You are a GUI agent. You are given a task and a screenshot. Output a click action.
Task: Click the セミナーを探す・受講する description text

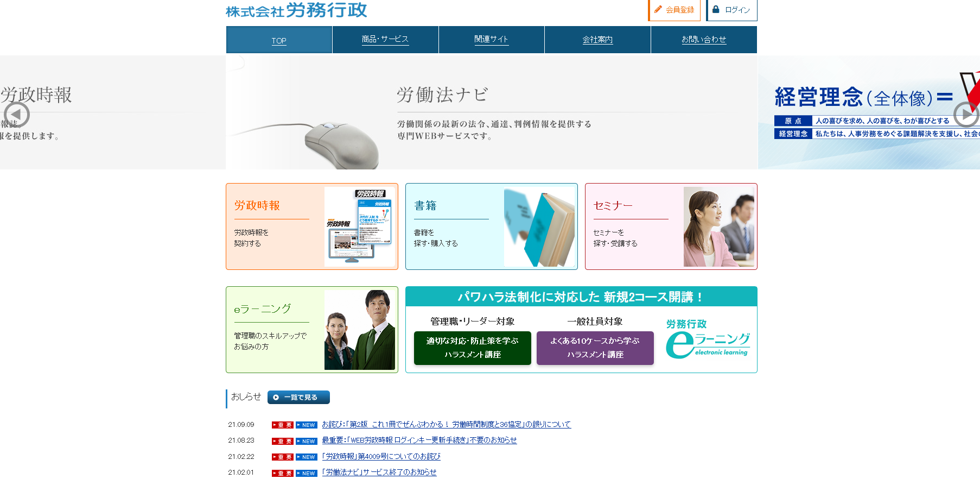[615, 238]
